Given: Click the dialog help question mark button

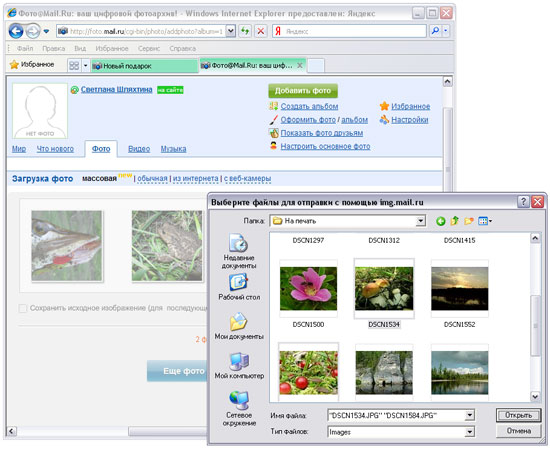Looking at the screenshot, I should 523,202.
